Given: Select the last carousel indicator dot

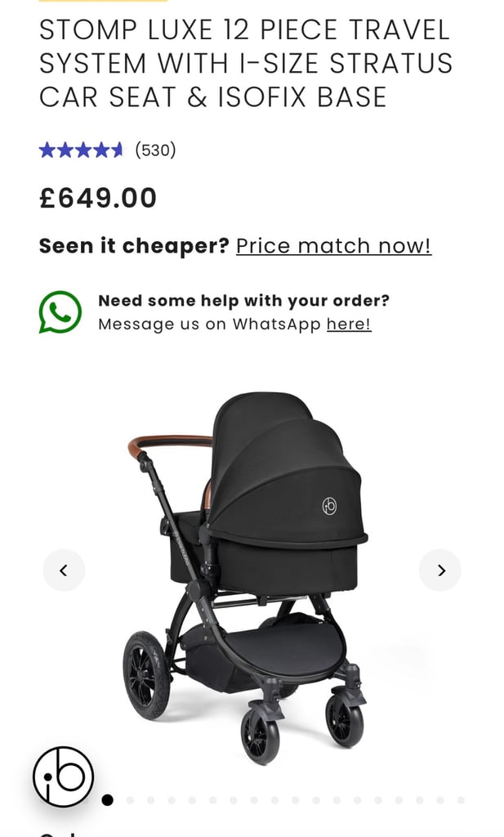Looking at the screenshot, I should (461, 800).
